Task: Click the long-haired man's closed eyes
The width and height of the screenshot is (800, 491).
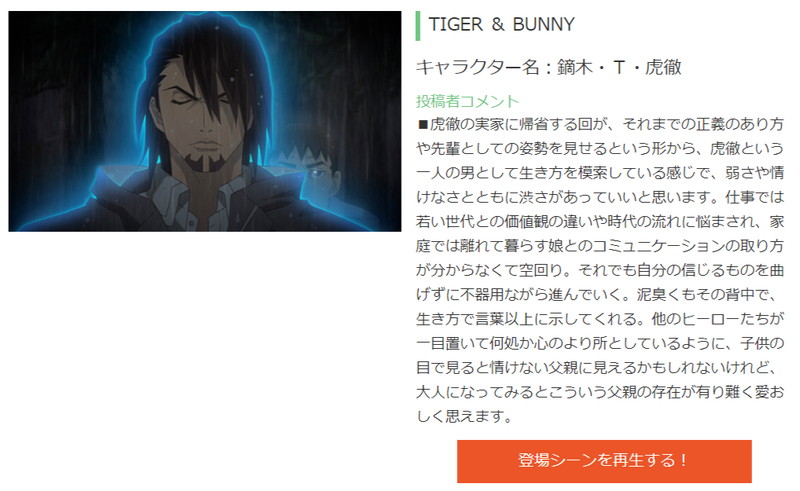Action: (196, 99)
